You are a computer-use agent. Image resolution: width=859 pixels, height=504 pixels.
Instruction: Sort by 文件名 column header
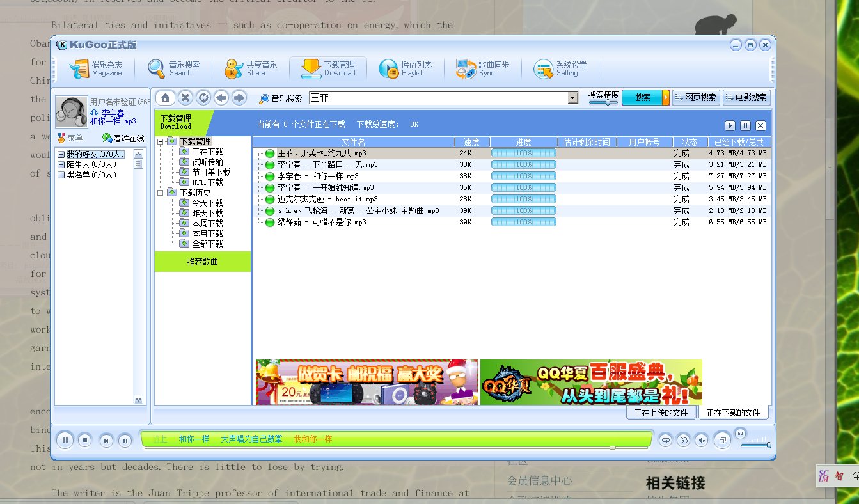coord(354,142)
